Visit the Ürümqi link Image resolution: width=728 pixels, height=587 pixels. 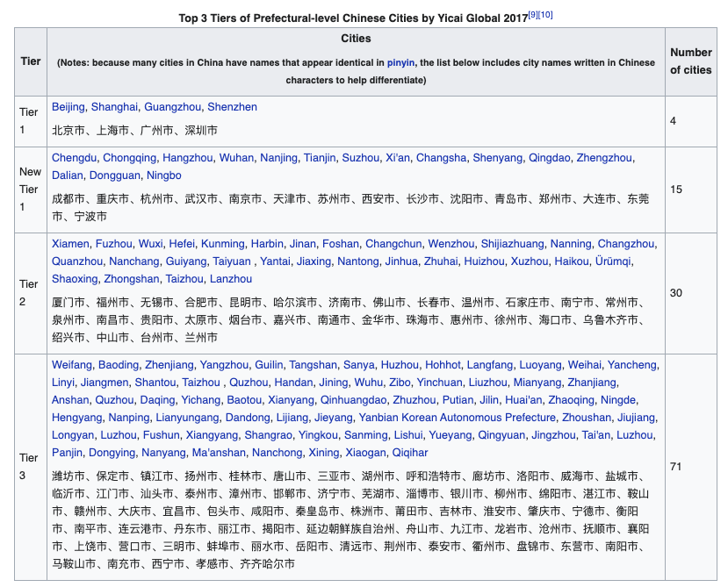613,261
